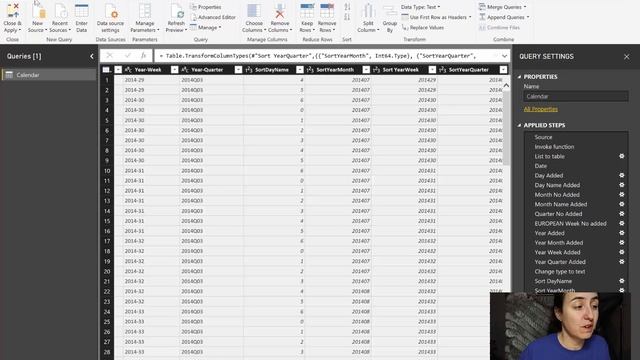The width and height of the screenshot is (640, 360).
Task: Open the Sort YearWeek column filter dropdown
Action: click(x=432, y=70)
